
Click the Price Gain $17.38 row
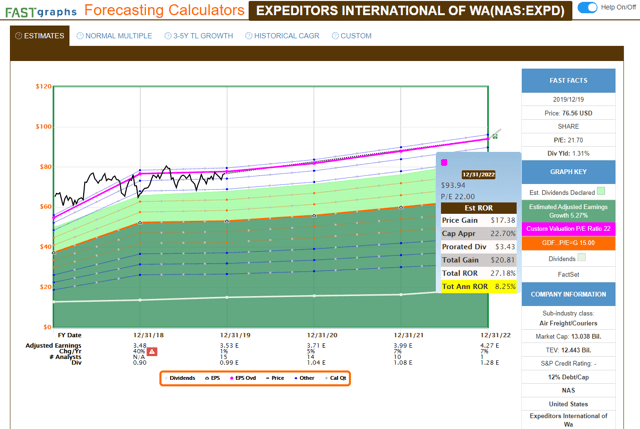[478, 220]
